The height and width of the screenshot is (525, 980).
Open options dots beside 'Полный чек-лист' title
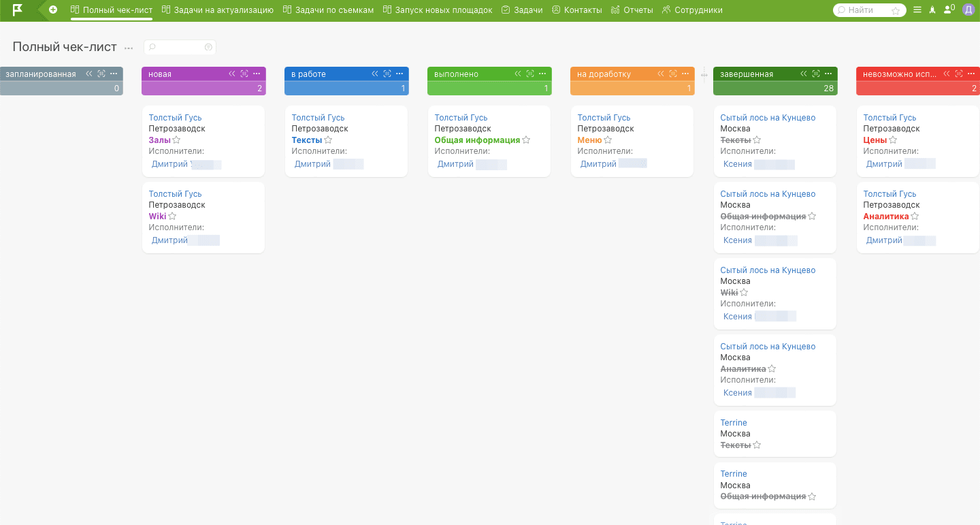pyautogui.click(x=129, y=48)
